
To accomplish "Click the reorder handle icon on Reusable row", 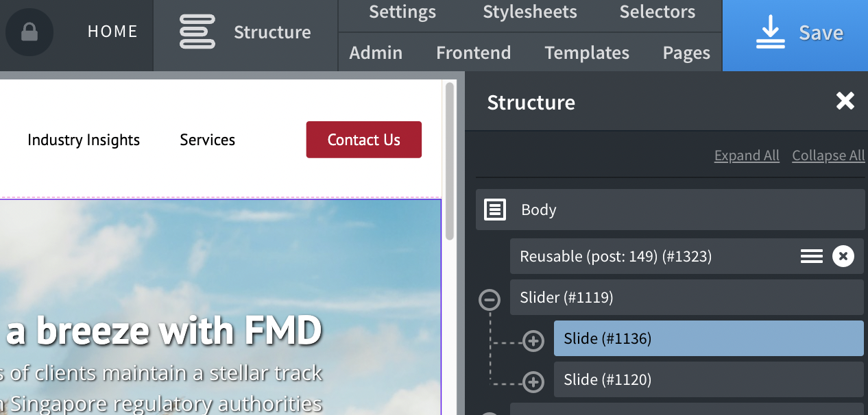I will (x=812, y=256).
